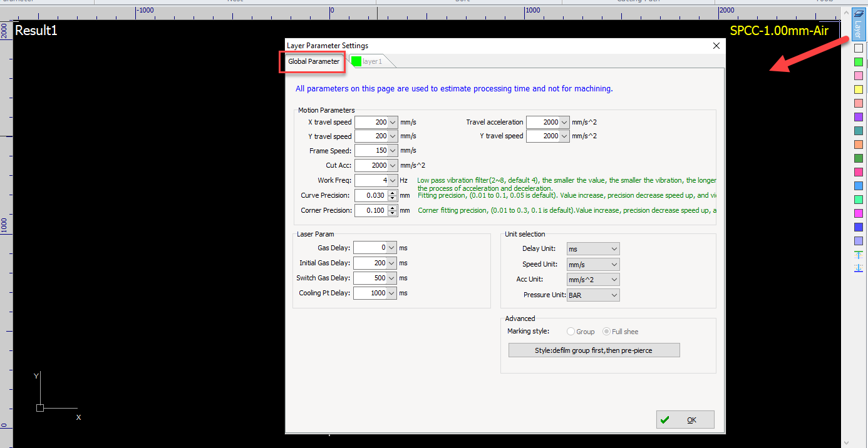Expand the Work Freq dropdown
Image resolution: width=868 pixels, height=448 pixels.
click(393, 180)
